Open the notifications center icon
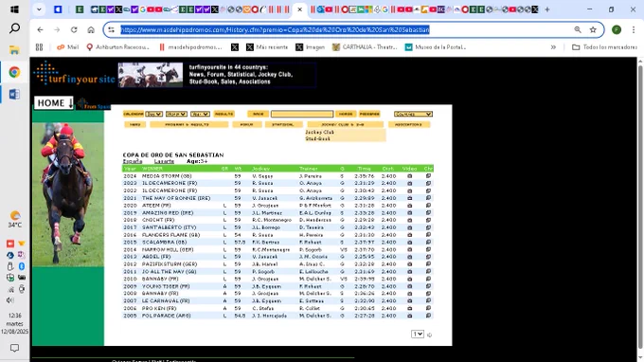This screenshot has height=362, width=644. tap(14, 348)
